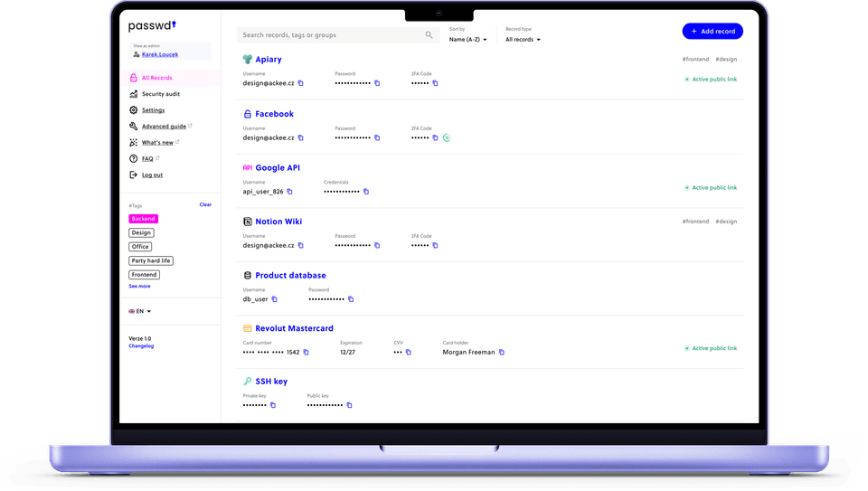This screenshot has height=491, width=868.
Task: Click the search magnifier icon
Action: [x=429, y=35]
